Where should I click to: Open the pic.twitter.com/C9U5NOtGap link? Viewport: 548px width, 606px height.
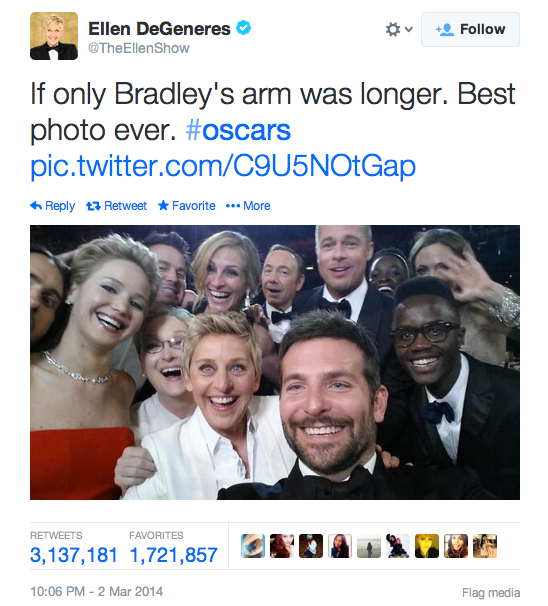pyautogui.click(x=223, y=166)
